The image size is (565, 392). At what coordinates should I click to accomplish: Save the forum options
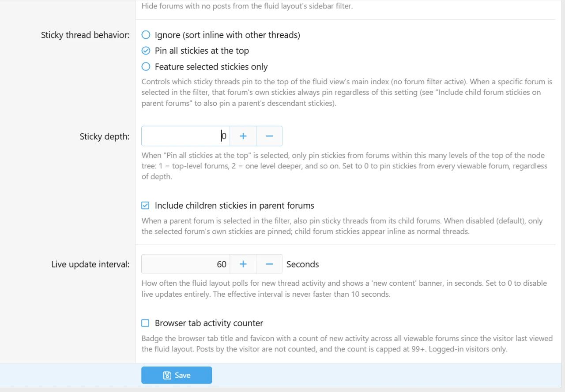177,375
